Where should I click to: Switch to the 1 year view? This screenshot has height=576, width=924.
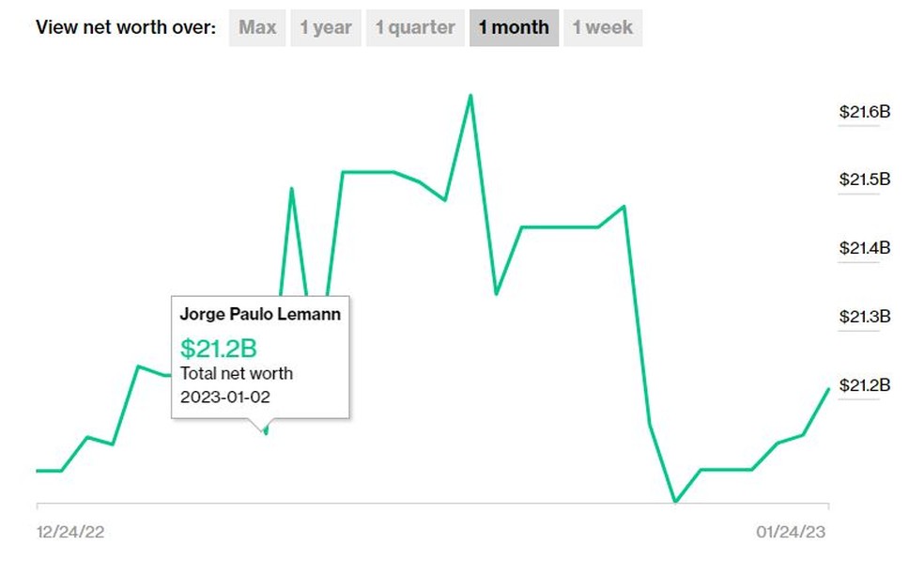tap(325, 28)
